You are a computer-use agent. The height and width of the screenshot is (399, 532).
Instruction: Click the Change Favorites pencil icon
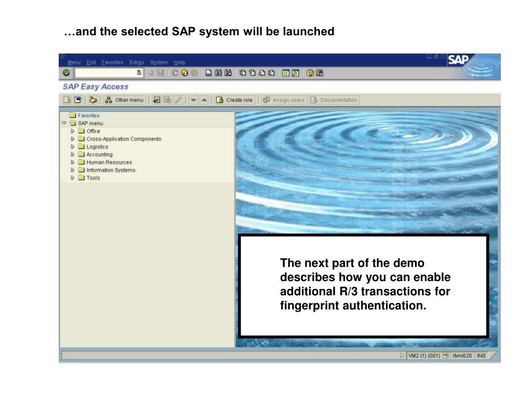(178, 100)
